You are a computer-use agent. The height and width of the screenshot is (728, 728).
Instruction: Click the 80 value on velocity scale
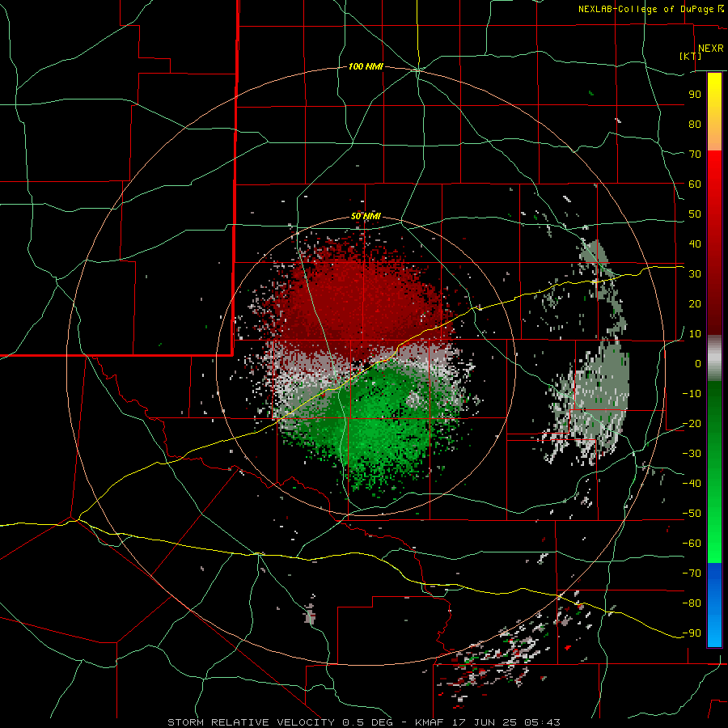click(695, 124)
